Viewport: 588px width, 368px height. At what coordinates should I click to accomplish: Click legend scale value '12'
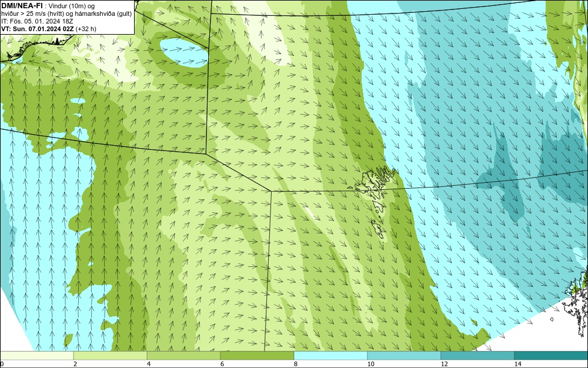[x=444, y=364]
